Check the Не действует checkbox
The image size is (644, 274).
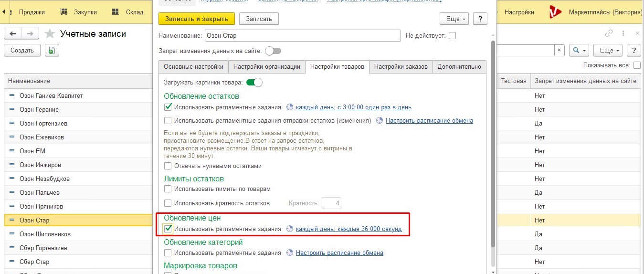452,35
